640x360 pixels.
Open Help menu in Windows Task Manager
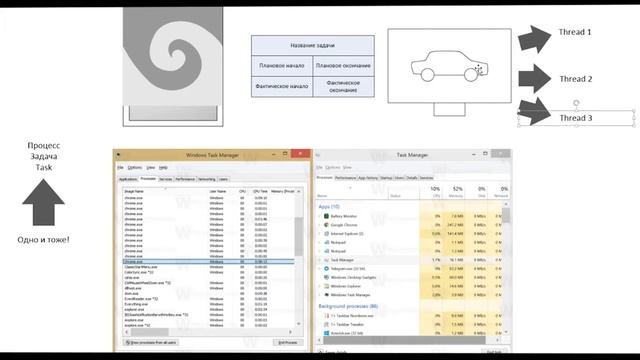pyautogui.click(x=163, y=167)
